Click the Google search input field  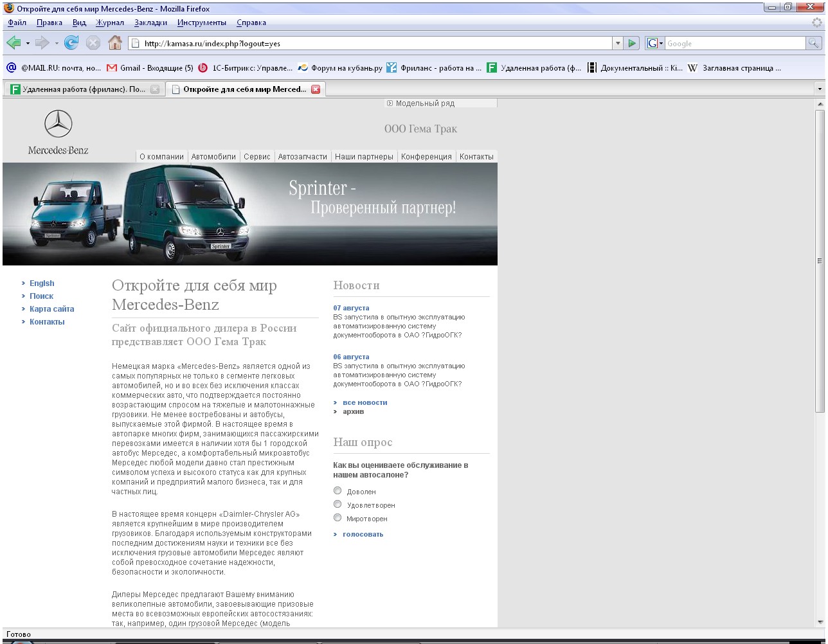point(734,44)
